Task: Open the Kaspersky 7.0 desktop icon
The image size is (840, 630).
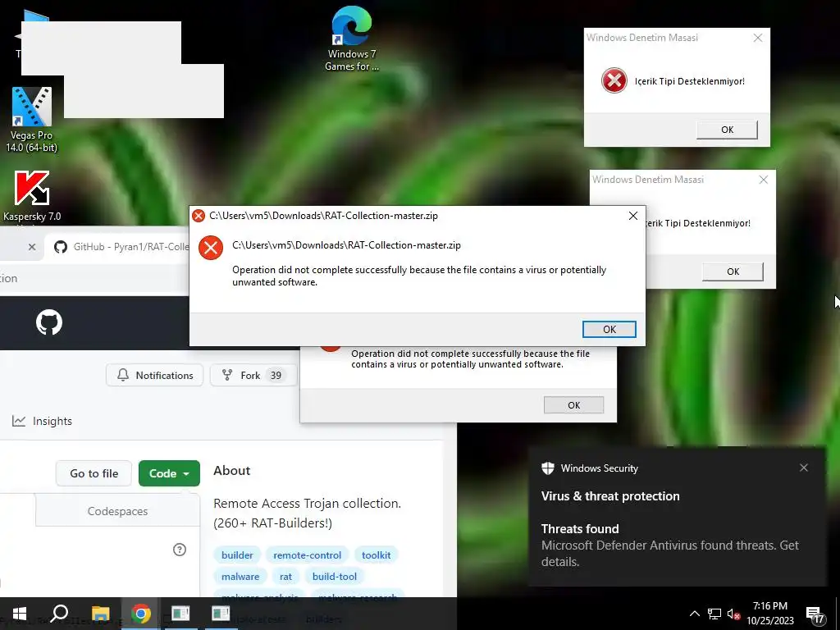Action: click(32, 196)
